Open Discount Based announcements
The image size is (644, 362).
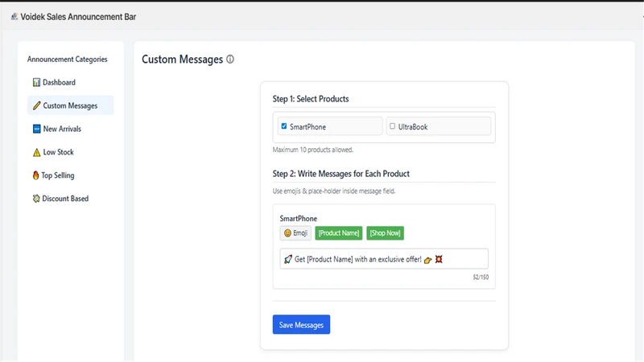(x=70, y=199)
